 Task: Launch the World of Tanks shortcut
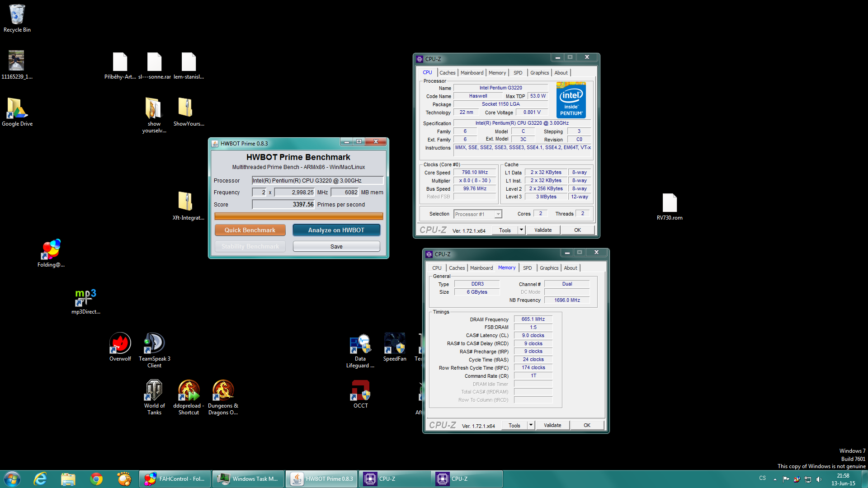pyautogui.click(x=154, y=397)
